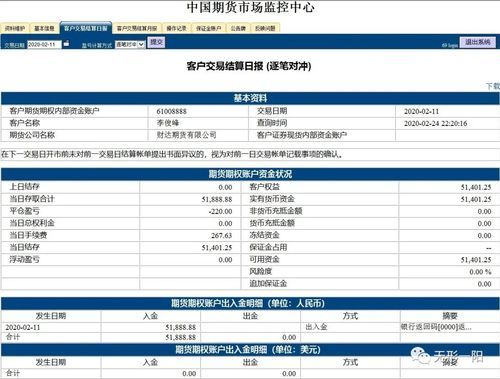The image size is (500, 379).
Task: Click customer name 李俊峰
Action: click(168, 123)
